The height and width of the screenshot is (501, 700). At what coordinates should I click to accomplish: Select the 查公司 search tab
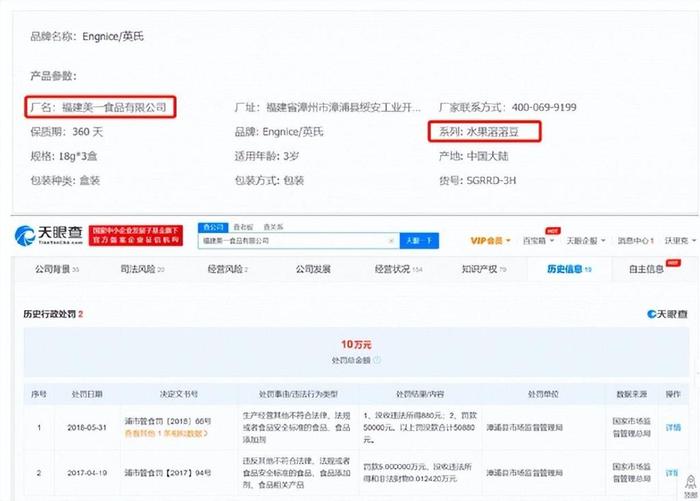213,227
